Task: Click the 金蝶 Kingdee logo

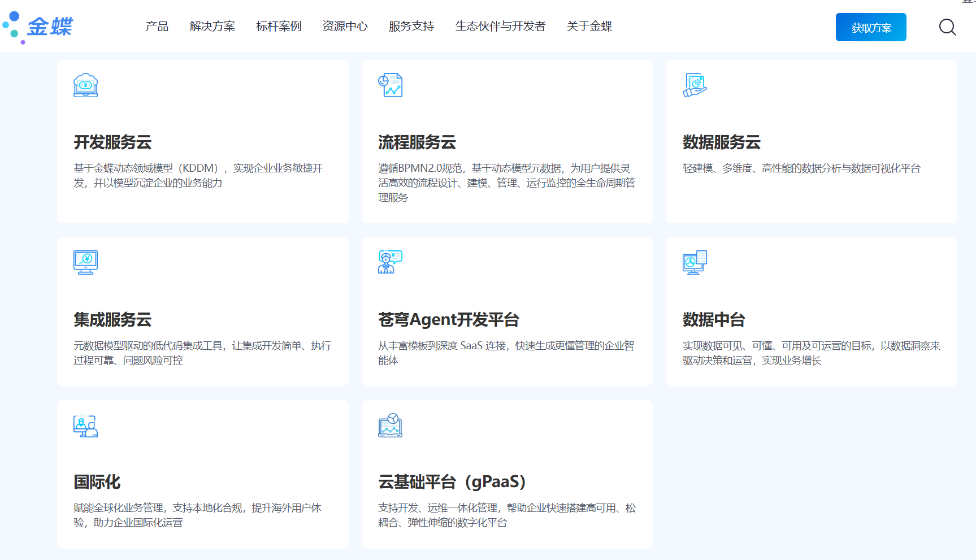Action: [x=38, y=27]
